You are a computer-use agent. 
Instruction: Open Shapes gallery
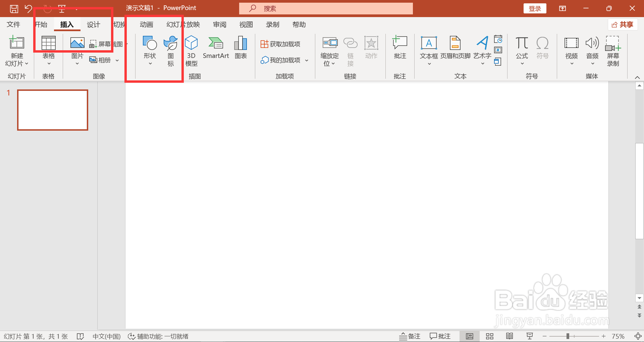click(150, 51)
